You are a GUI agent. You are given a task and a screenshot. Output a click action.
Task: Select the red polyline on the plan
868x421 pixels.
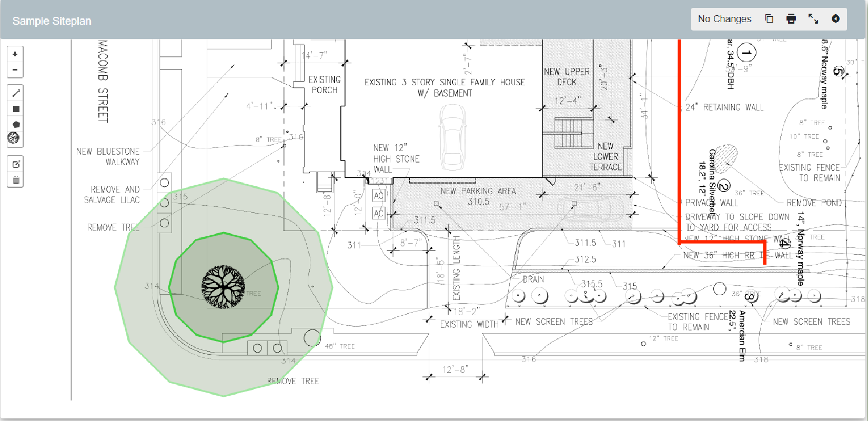coord(679,158)
